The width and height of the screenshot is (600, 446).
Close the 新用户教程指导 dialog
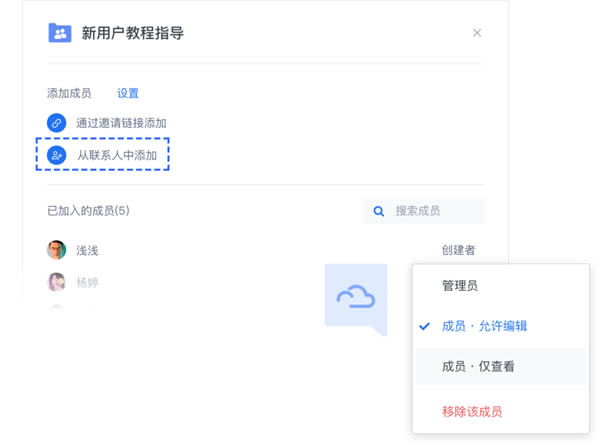(477, 33)
